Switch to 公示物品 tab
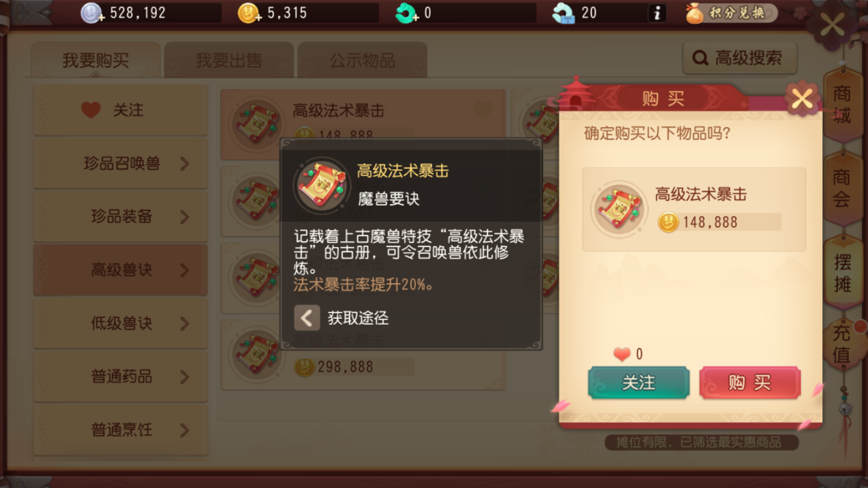Screen dimensions: 868x488 click(362, 60)
